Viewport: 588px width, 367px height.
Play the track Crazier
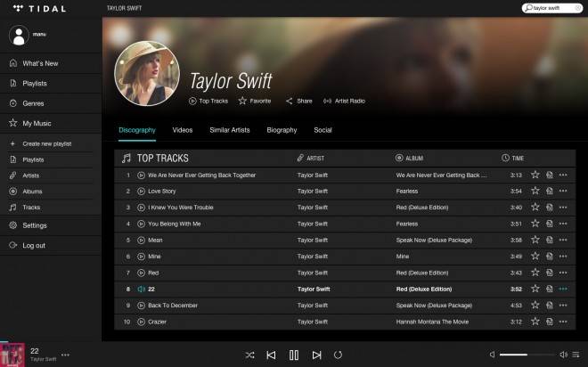coord(141,322)
